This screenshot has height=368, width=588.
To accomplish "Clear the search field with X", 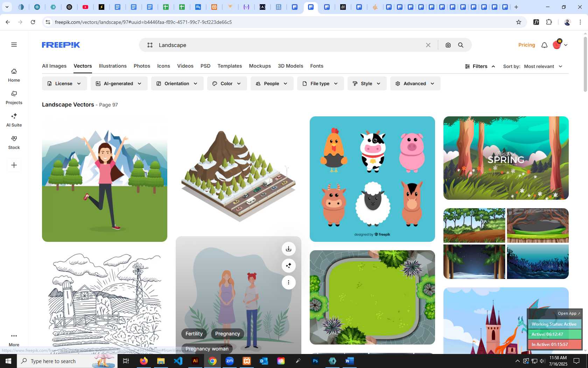I will (x=428, y=45).
